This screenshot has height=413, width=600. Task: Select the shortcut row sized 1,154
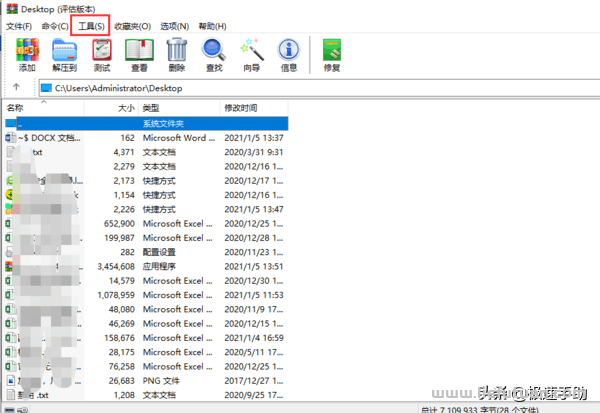(x=147, y=195)
